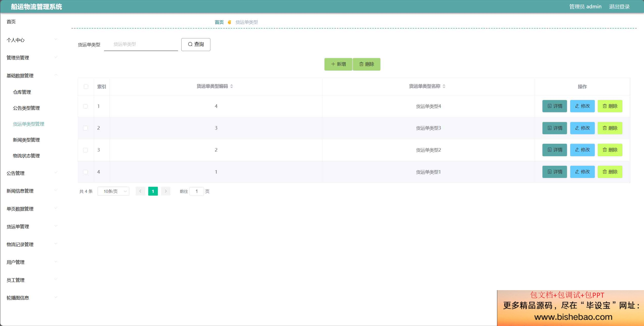Open 详情 for 货运单类型3 row
This screenshot has width=644, height=326.
555,128
